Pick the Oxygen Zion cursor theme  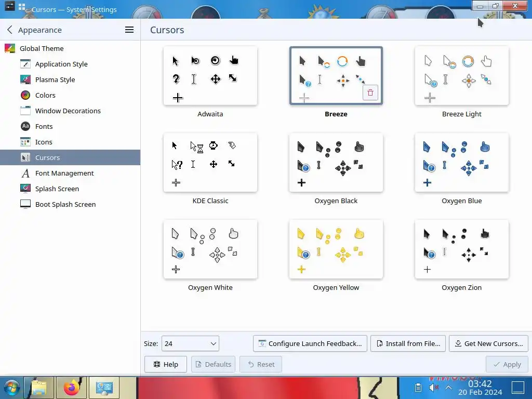click(x=462, y=249)
